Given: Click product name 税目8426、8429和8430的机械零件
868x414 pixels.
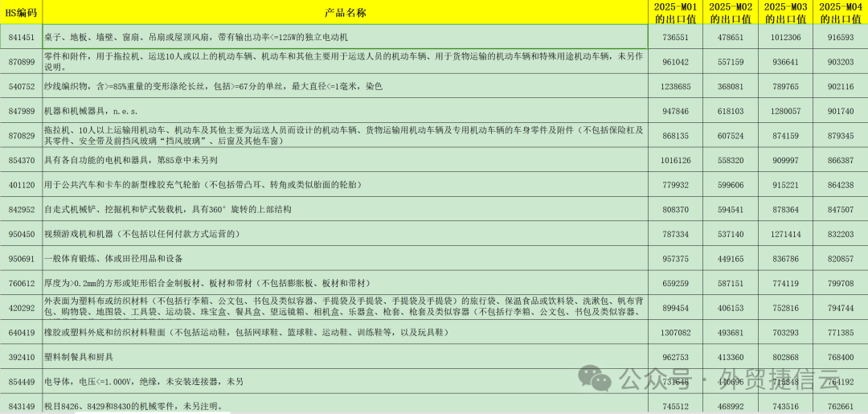Looking at the screenshot, I should tap(345, 404).
